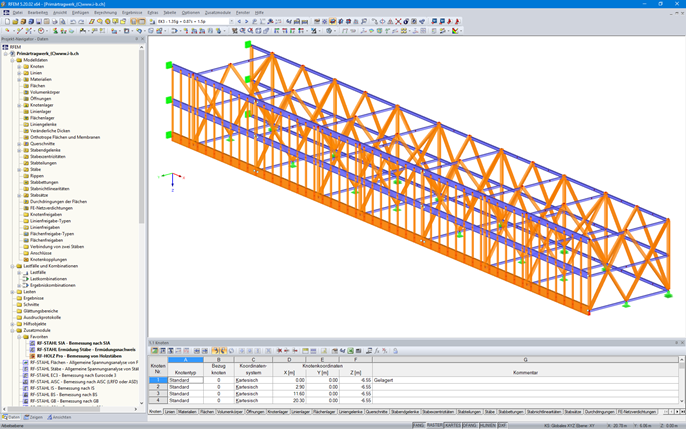The height and width of the screenshot is (429, 686).
Task: Select the 'Gelagert' comment cell
Action: (525, 380)
